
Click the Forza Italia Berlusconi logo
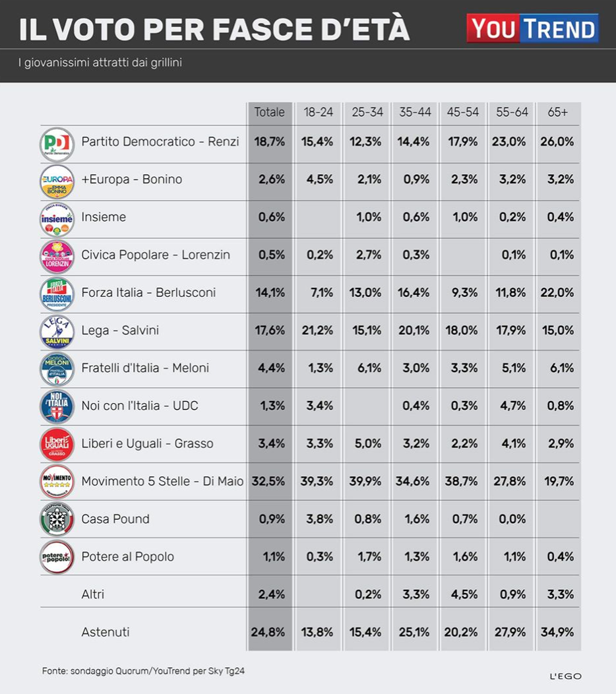57,293
